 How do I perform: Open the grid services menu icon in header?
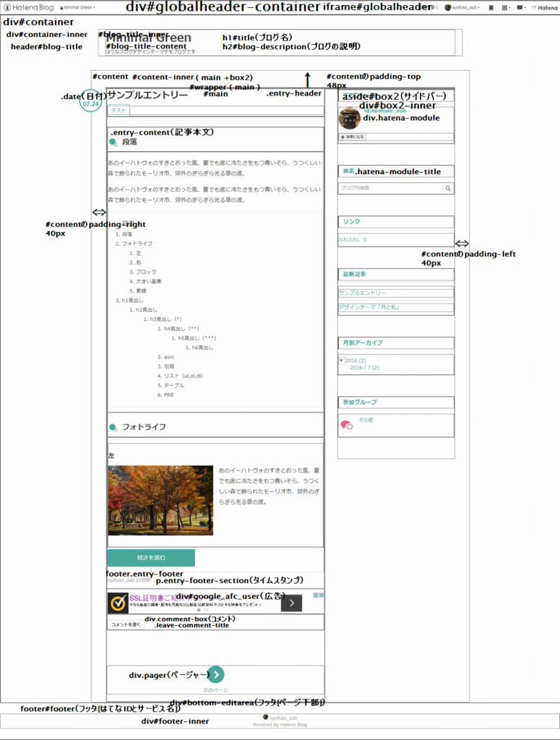coord(505,7)
